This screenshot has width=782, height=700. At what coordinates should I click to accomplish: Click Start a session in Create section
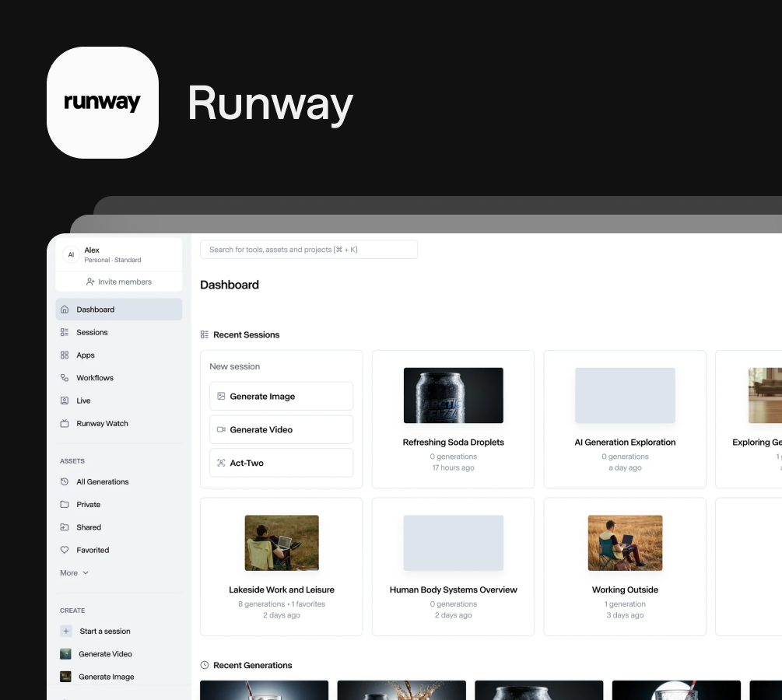coord(105,631)
